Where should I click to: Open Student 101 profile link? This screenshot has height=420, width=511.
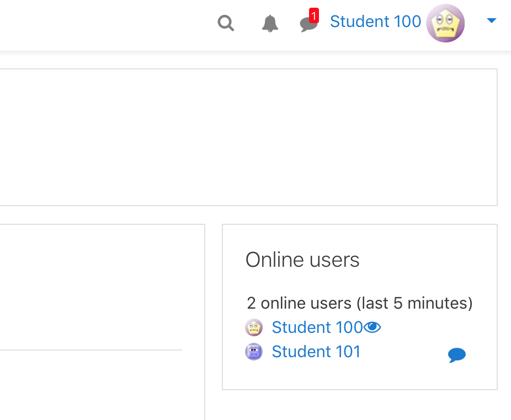point(316,352)
